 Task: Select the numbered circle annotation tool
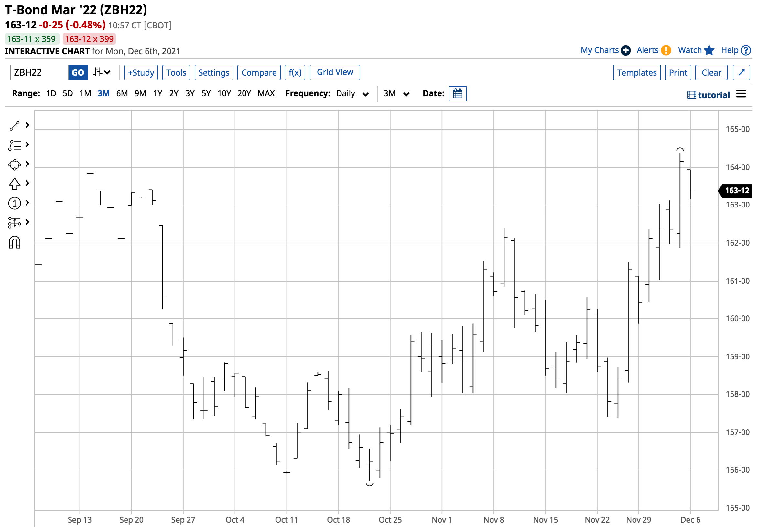pyautogui.click(x=14, y=203)
